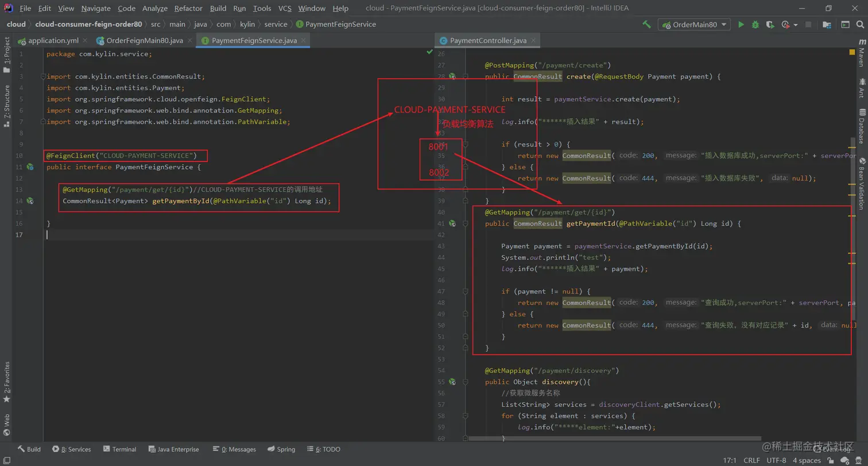Close the application.yml tab
Viewport: 868px width, 466px height.
[85, 40]
